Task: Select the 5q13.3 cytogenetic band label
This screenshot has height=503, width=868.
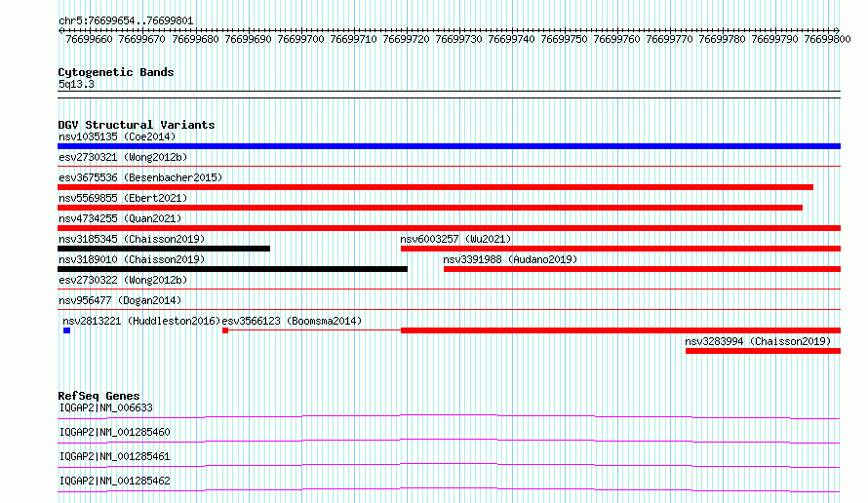Action: click(x=76, y=84)
